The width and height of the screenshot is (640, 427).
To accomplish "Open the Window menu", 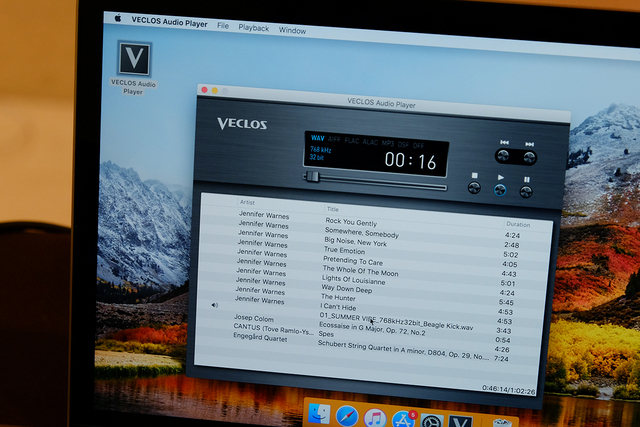I will click(x=292, y=30).
